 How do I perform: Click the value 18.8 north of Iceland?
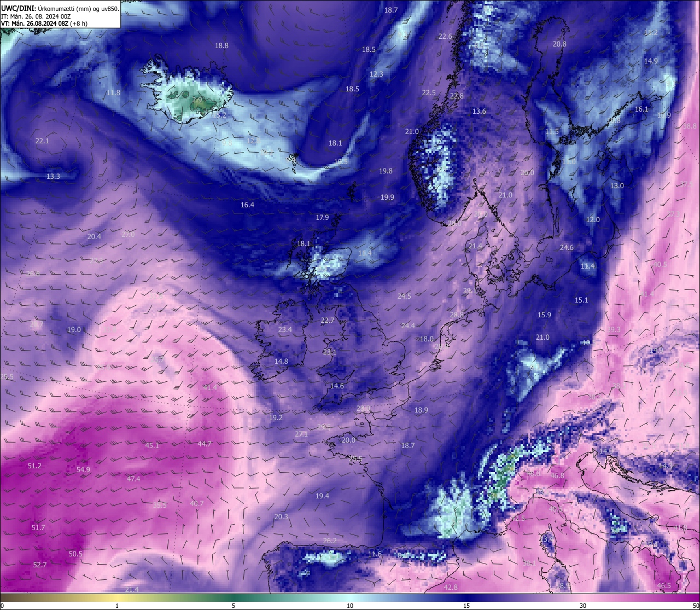221,46
